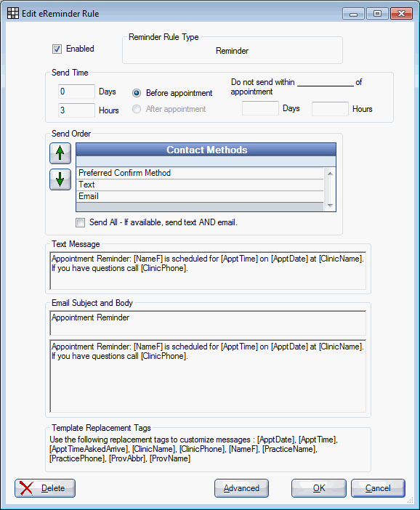This screenshot has width=420, height=510.
Task: Click the contact list scroll down arrow
Action: (330, 206)
